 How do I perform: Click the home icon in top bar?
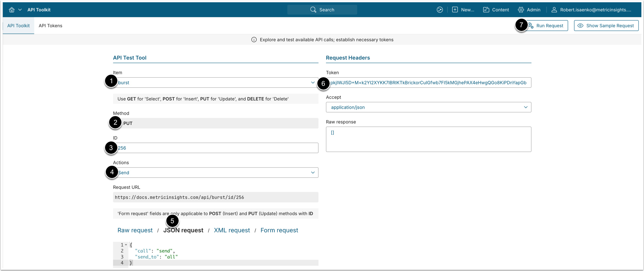12,10
